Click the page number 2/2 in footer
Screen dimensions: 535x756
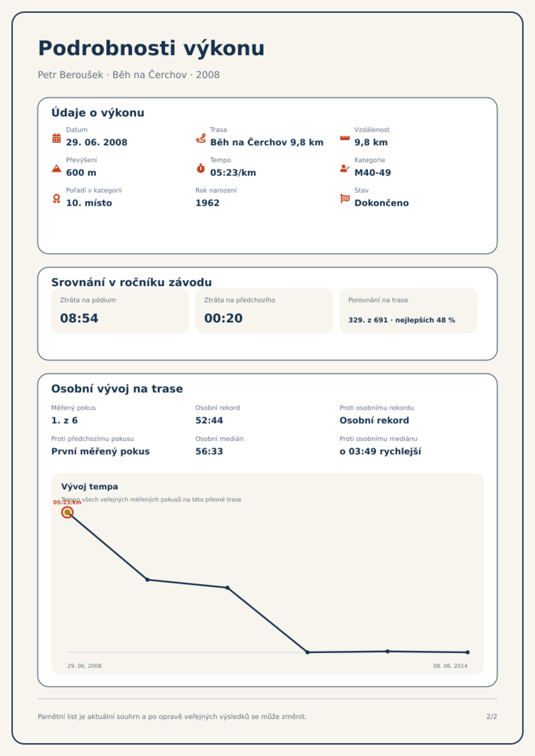pyautogui.click(x=492, y=717)
